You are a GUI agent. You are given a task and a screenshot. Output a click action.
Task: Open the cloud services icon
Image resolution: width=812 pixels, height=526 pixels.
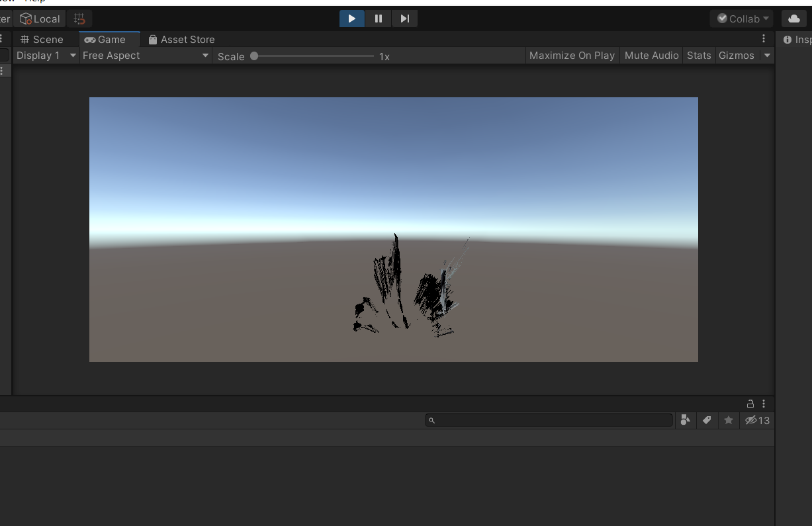tap(794, 19)
